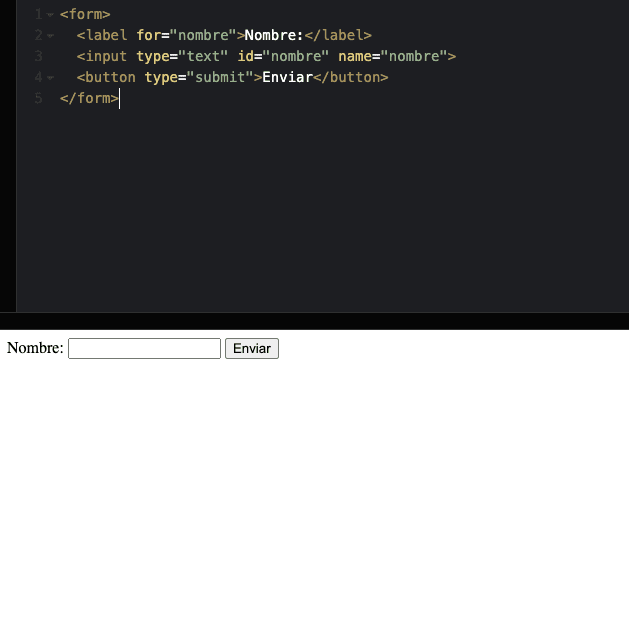The width and height of the screenshot is (629, 635).
Task: Click the for attribute on line 2
Action: 148,35
